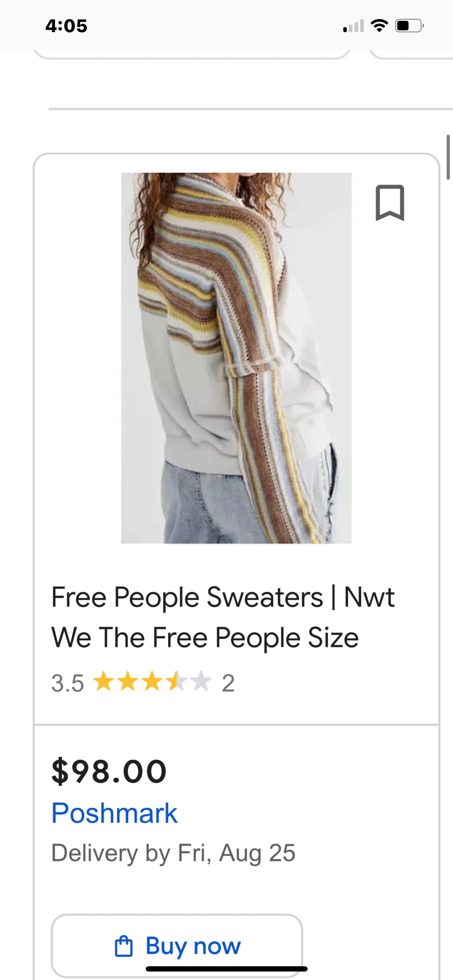Open Free People Sweaters product title
The height and width of the screenshot is (980, 453).
tap(223, 617)
